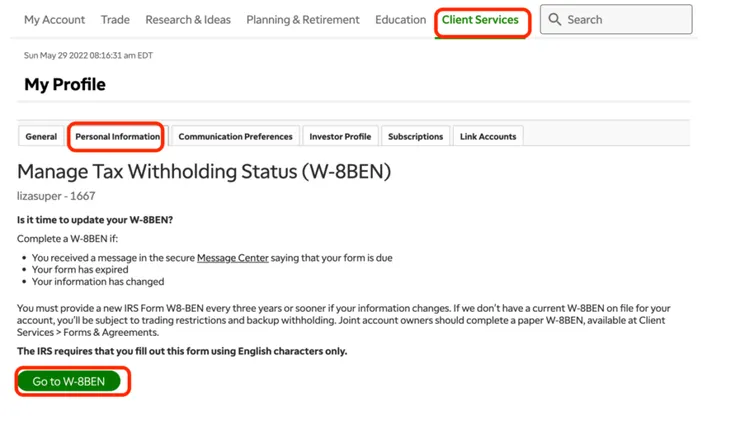Click the account name lizasuper - 1667

[x=56, y=196]
